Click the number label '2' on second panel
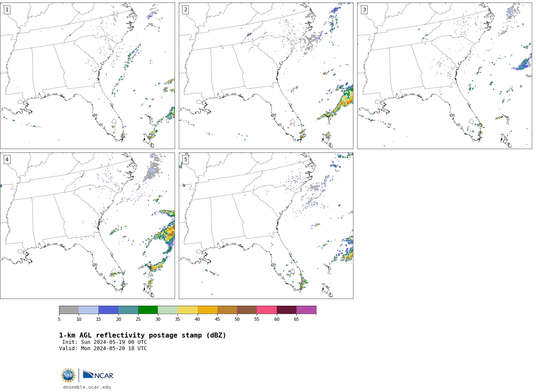 pyautogui.click(x=186, y=10)
